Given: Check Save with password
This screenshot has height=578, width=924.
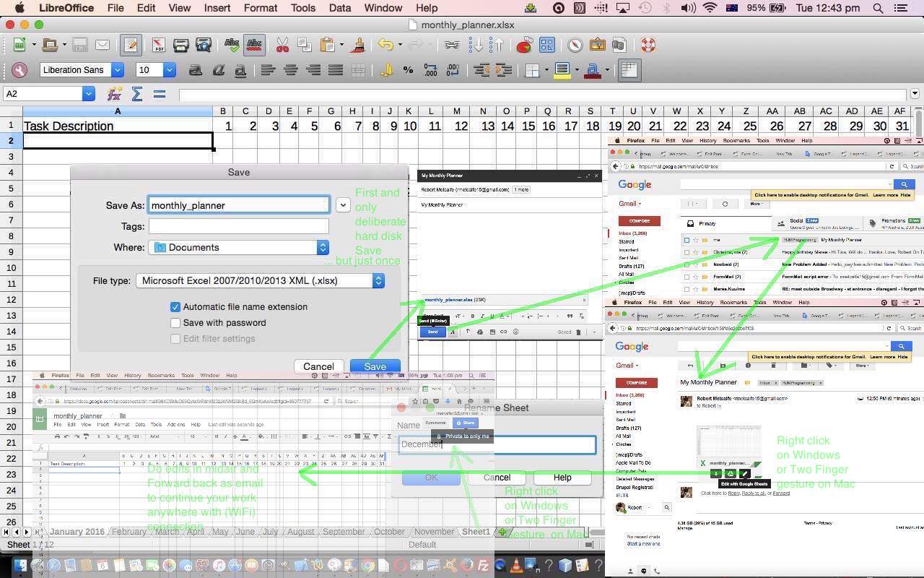Looking at the screenshot, I should [175, 323].
